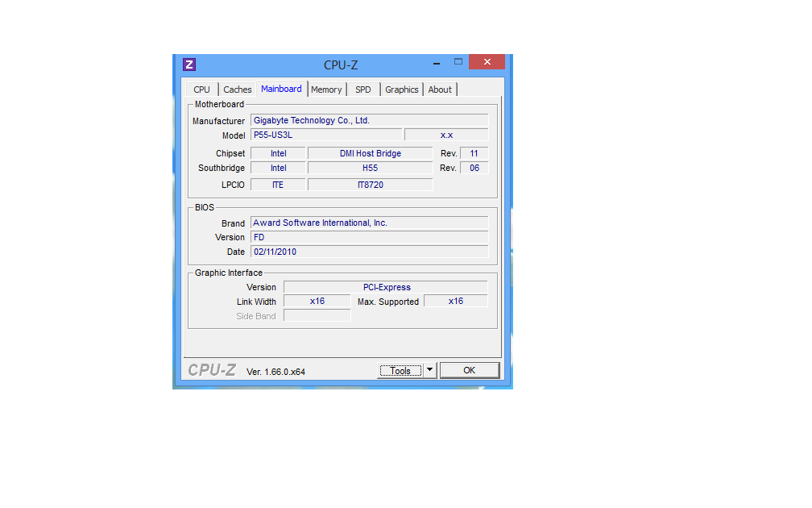Screen dimensions: 812x508
Task: Click the BIOS Version value FD
Action: pos(369,237)
